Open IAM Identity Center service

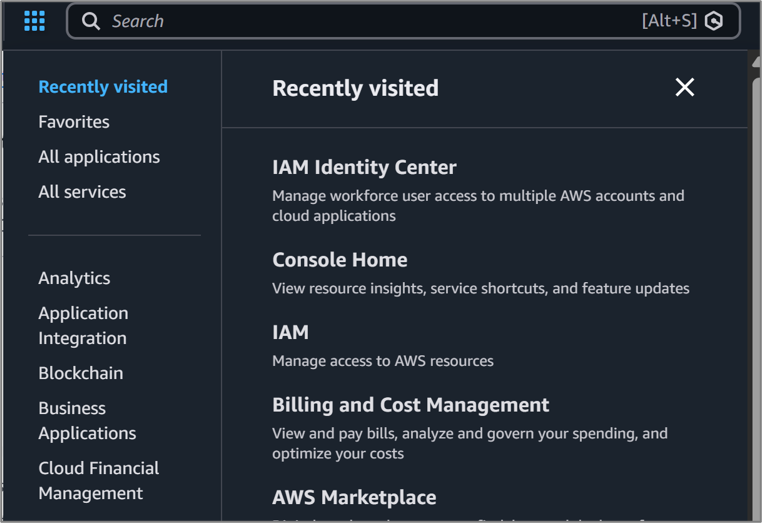point(364,168)
